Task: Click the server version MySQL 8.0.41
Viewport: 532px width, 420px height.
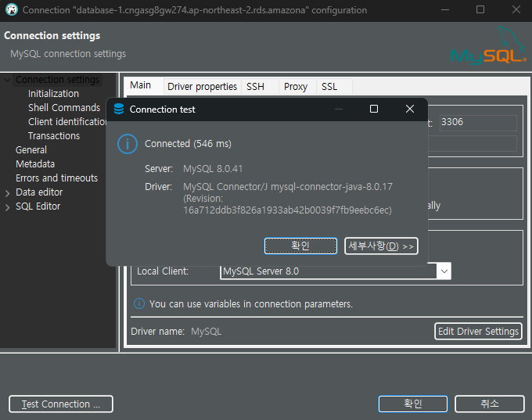Action: click(x=213, y=169)
